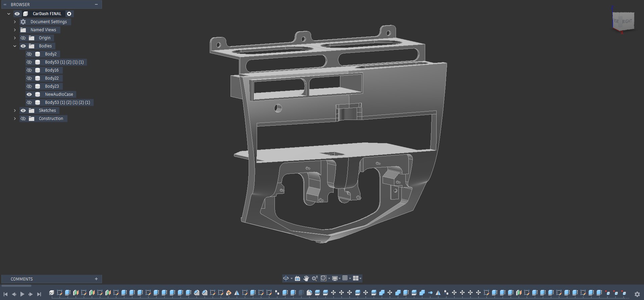The image size is (644, 300).
Task: Select Body22 in the browser
Action: (52, 78)
